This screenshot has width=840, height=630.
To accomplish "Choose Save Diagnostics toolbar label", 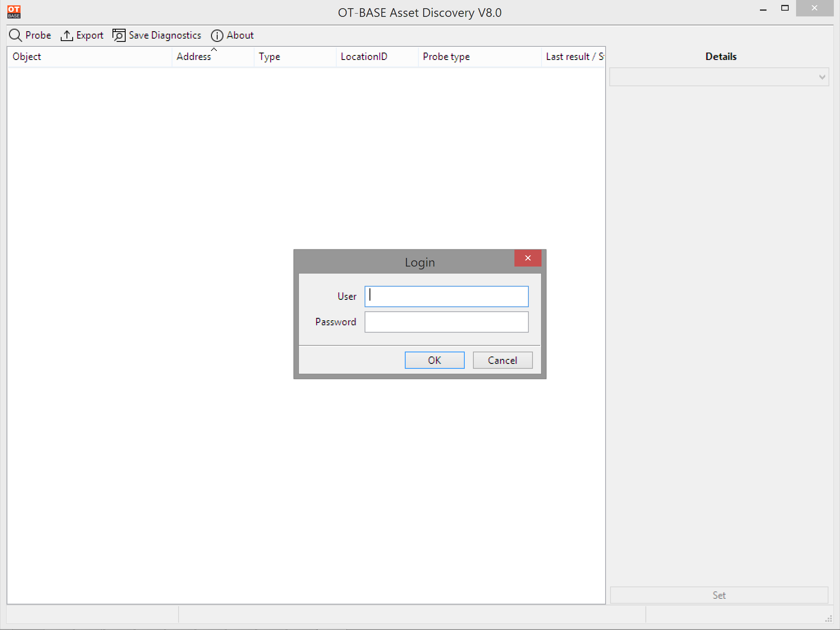I will [x=165, y=36].
